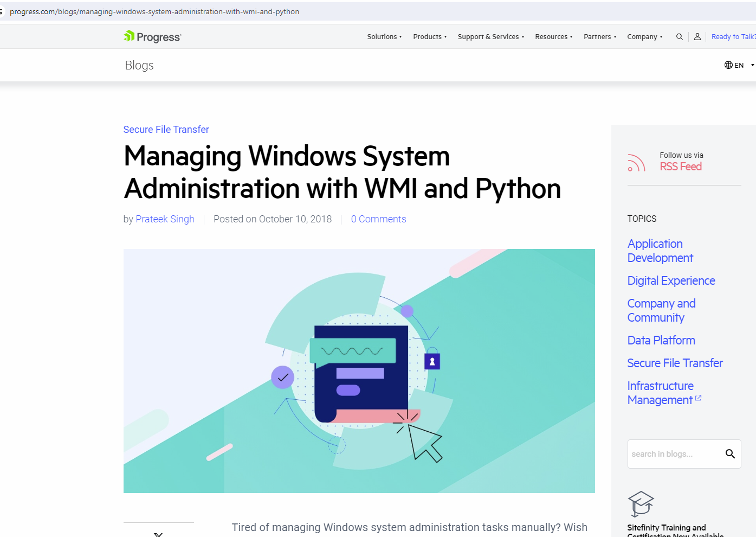
Task: Open Data Platform topic
Action: 661,340
